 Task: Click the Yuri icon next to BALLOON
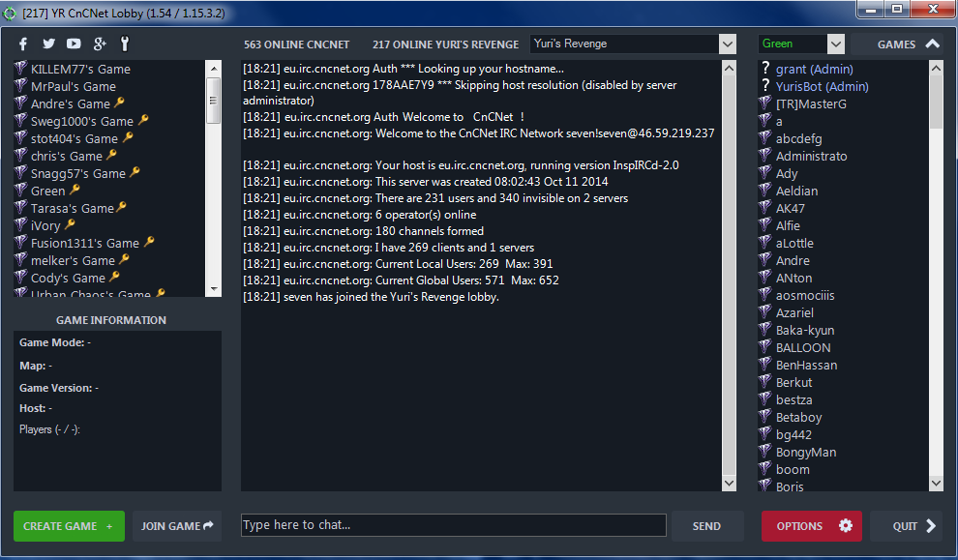(764, 346)
